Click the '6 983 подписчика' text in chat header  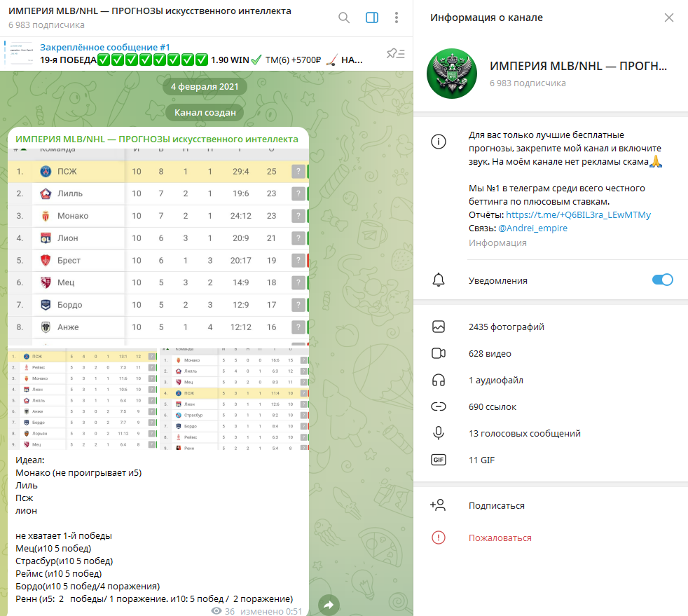pos(46,25)
